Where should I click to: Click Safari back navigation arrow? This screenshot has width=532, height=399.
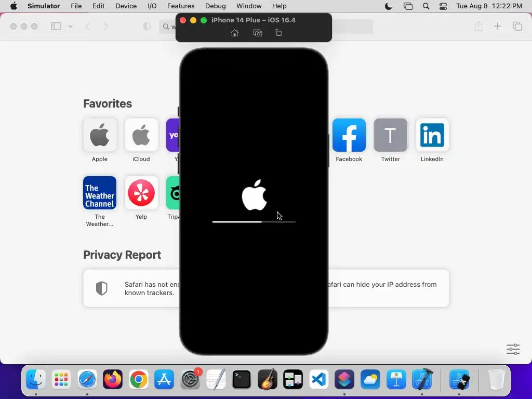87,26
